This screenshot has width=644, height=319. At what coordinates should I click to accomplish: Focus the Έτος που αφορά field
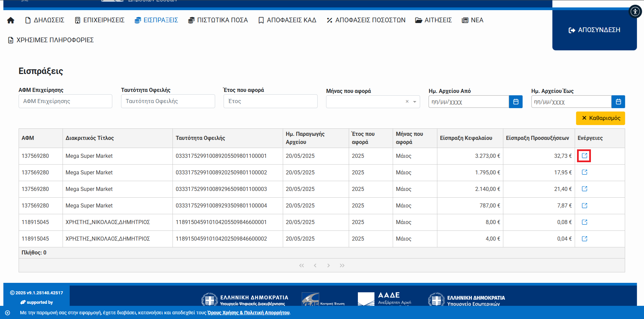coord(271,101)
